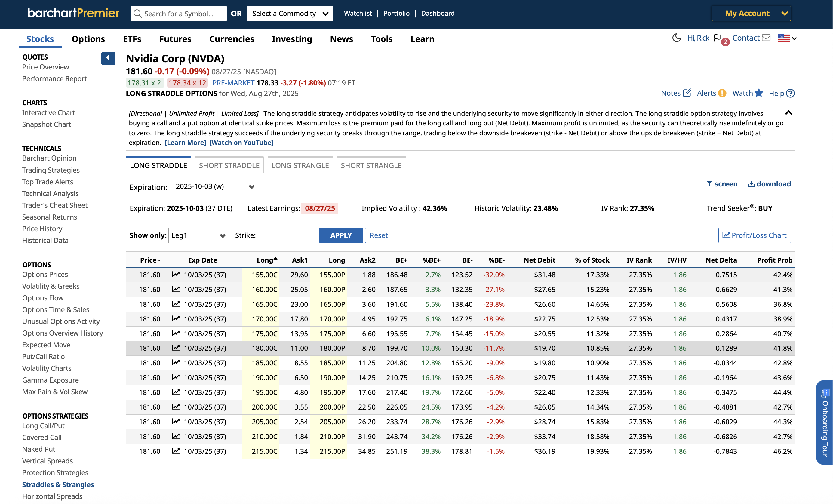
Task: Collapse the strategy description box
Action: [x=788, y=113]
